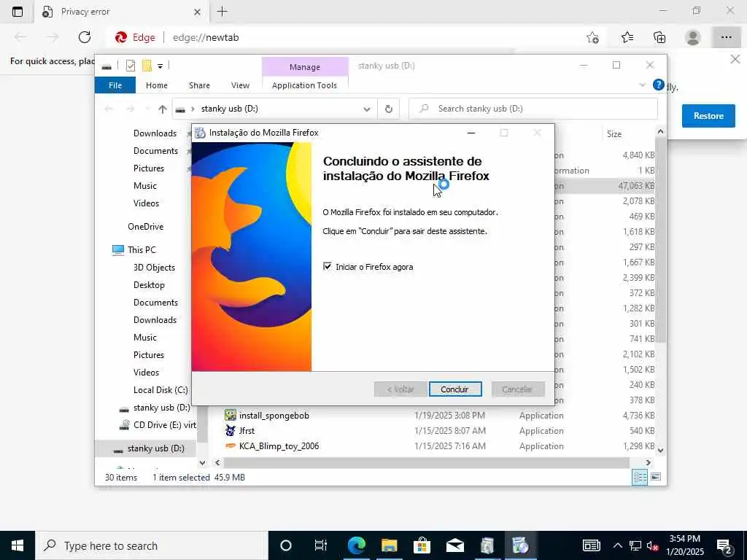Expand the Explorer ribbon chevron
The image size is (747, 560).
click(642, 85)
